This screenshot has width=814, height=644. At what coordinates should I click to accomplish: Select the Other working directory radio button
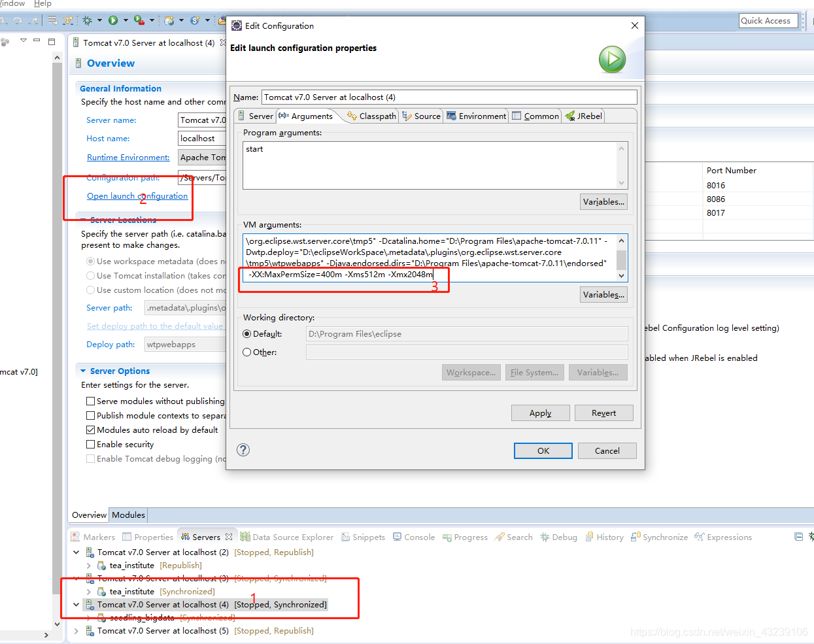246,352
